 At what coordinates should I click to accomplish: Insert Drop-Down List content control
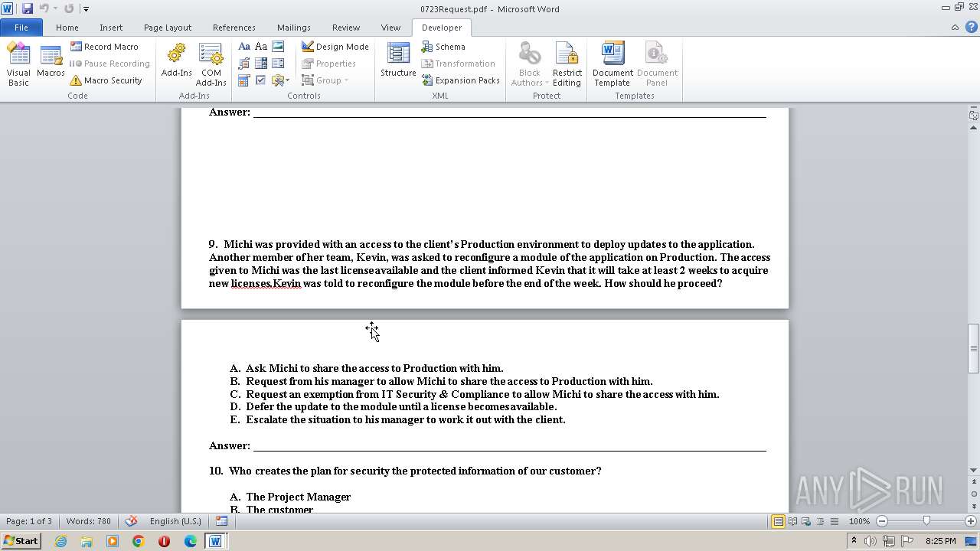point(278,64)
